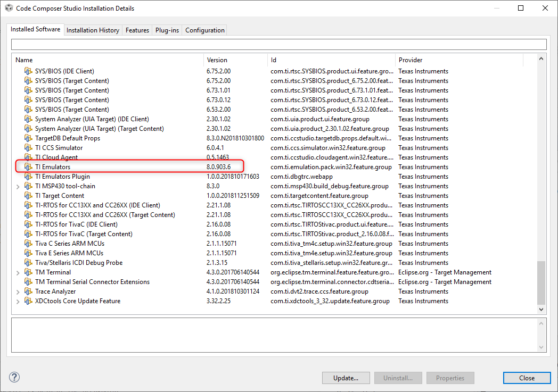Open the Features tab
Image resolution: width=558 pixels, height=392 pixels.
(x=137, y=30)
